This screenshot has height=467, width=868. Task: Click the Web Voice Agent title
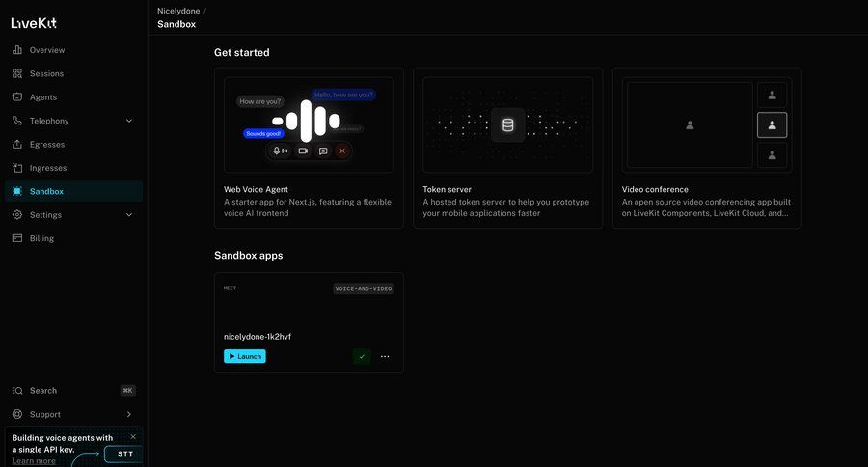pyautogui.click(x=256, y=189)
